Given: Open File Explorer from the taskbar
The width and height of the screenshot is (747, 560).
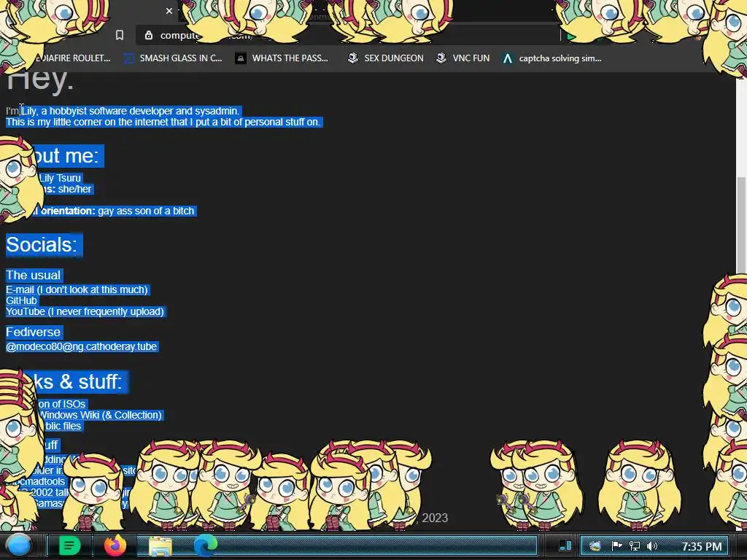Looking at the screenshot, I should click(160, 546).
